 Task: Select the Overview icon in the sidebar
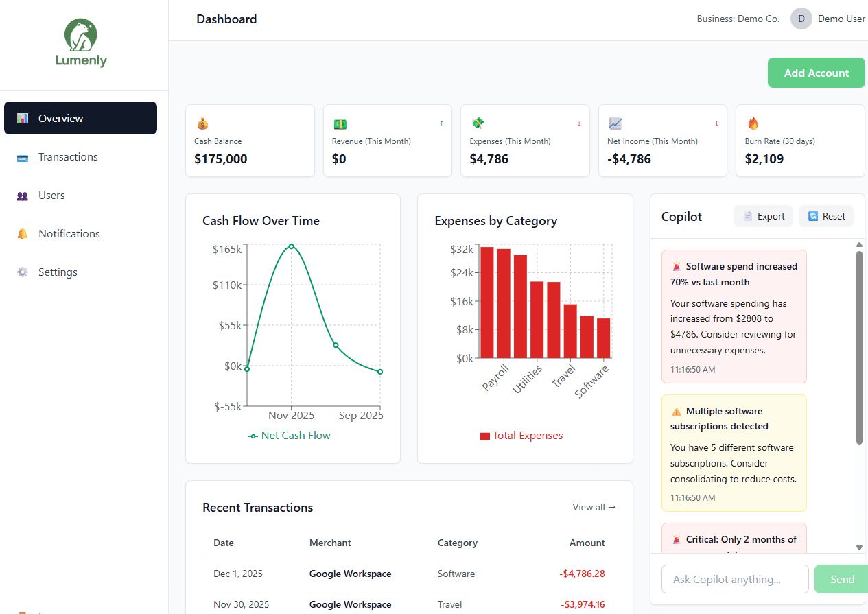point(22,117)
